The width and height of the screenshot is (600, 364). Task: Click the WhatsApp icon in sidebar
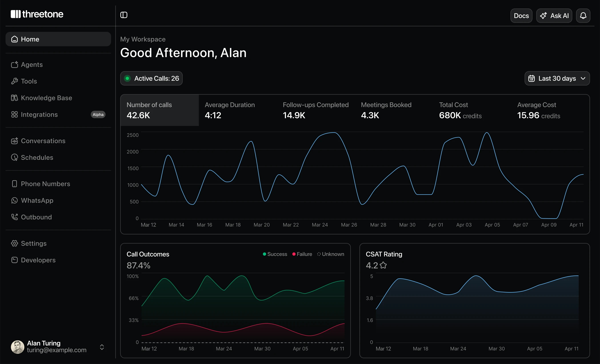tap(15, 200)
